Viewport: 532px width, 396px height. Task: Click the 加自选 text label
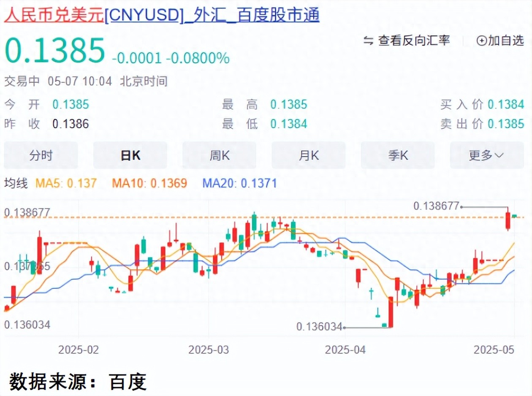click(506, 41)
